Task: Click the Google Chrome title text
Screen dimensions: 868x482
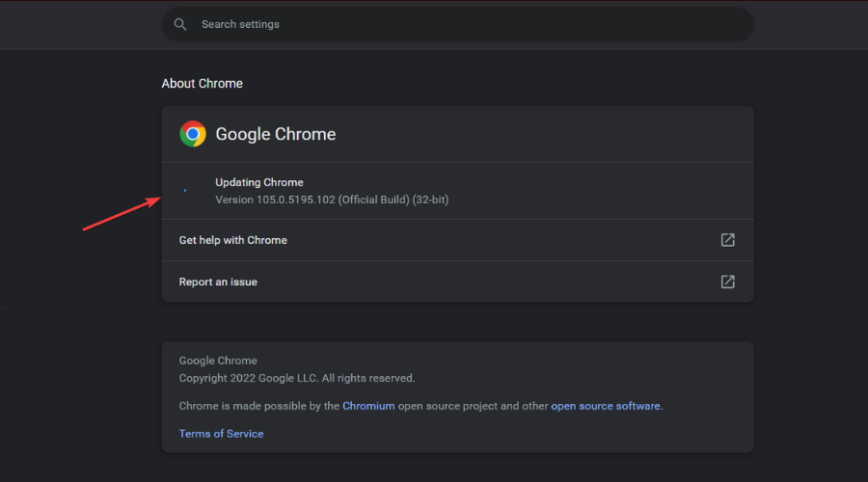Action: [275, 134]
